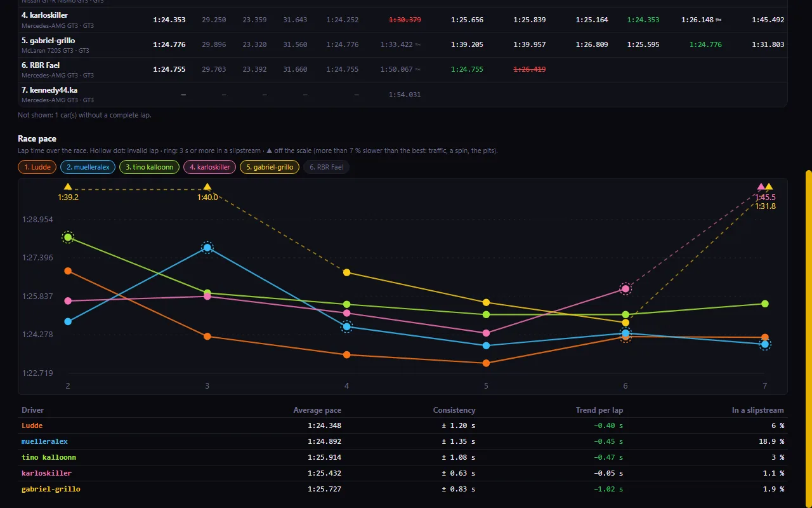Click the 7. kennedy44.ka driver name
Image resolution: width=812 pixels, height=508 pixels.
[49, 90]
